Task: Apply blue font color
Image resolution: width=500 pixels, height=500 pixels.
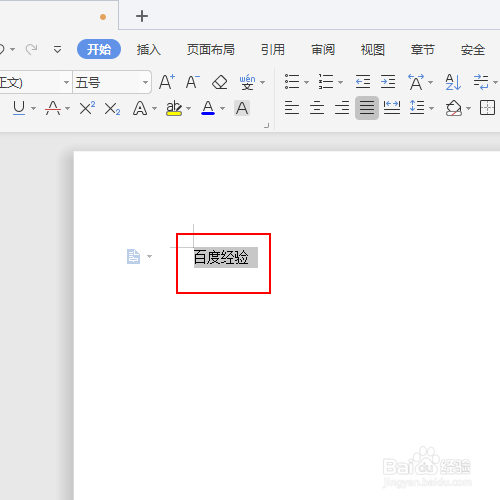Action: [x=208, y=108]
